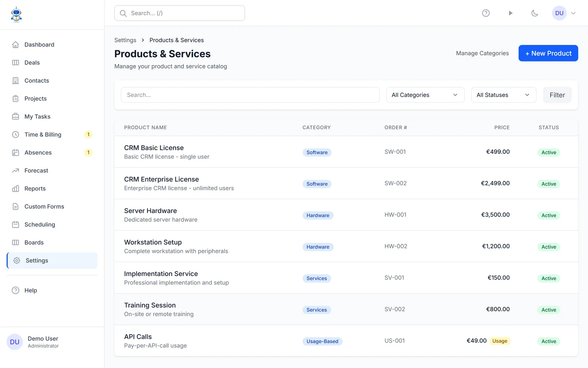The height and width of the screenshot is (368, 588).
Task: Click the My Tasks briefcase icon
Action: click(15, 117)
